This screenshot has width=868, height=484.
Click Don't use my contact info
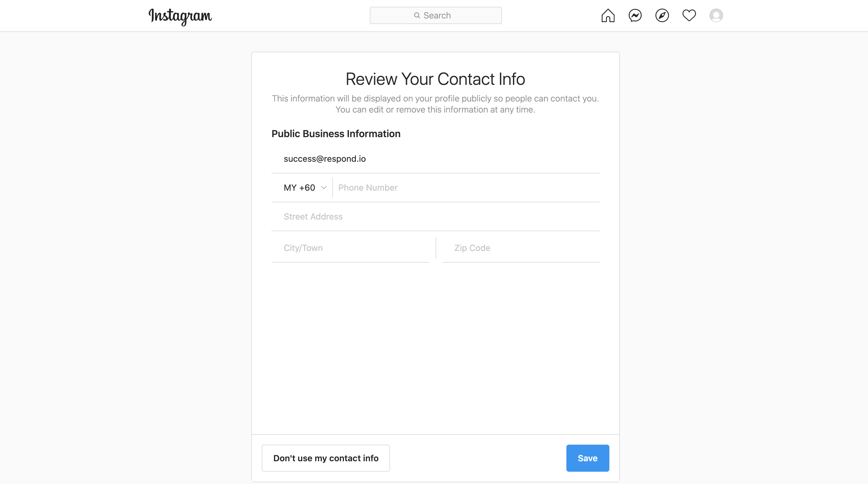coord(326,458)
